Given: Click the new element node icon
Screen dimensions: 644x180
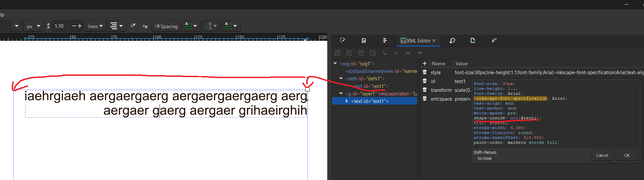Looking at the screenshot, I should click(337, 53).
